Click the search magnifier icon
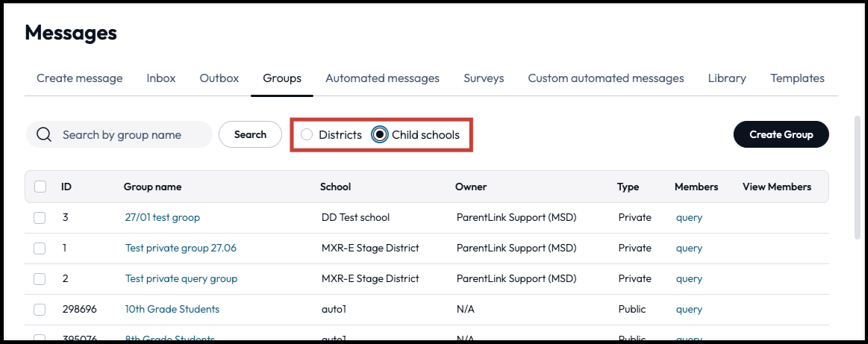868x344 pixels. pyautogui.click(x=44, y=134)
